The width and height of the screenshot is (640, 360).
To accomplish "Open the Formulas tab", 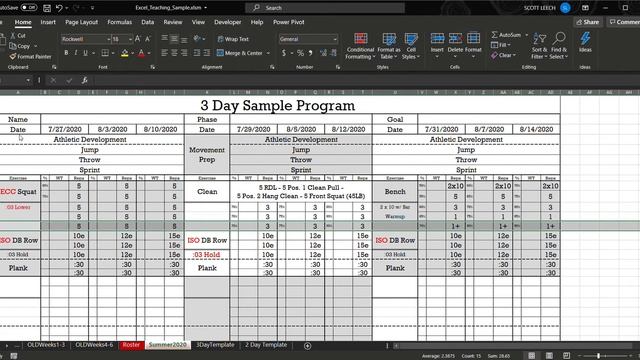I will (120, 22).
